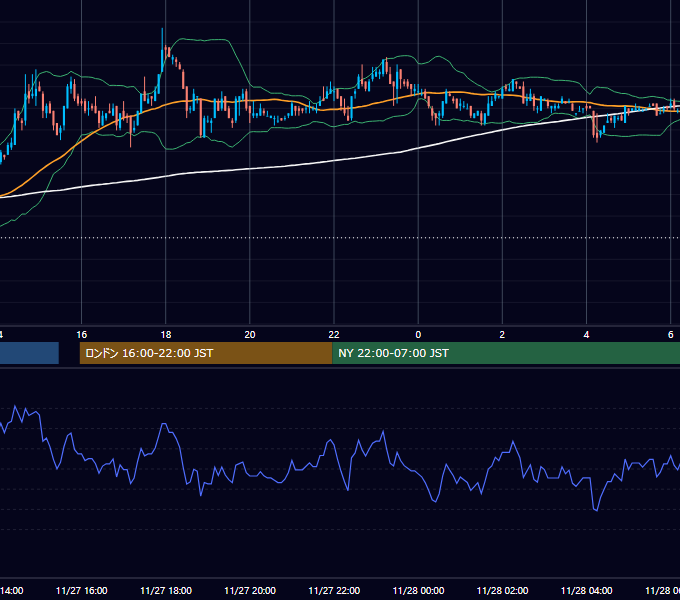
Task: Click the 22 hour label on the upper axis
Action: [334, 335]
